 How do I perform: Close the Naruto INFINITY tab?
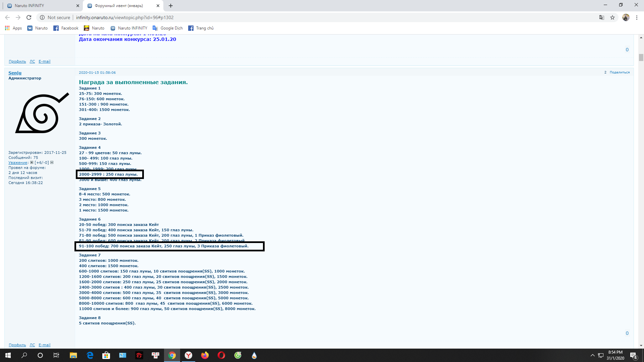point(77,6)
